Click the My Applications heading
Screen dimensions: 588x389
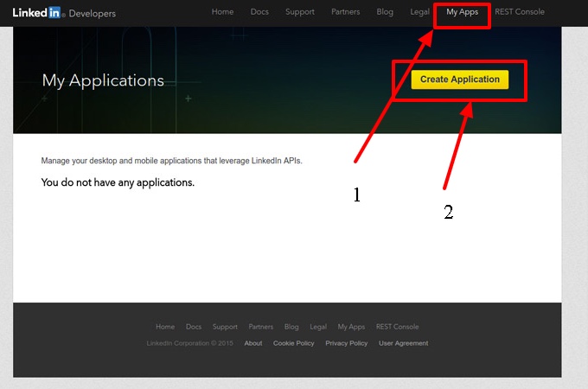tap(103, 80)
